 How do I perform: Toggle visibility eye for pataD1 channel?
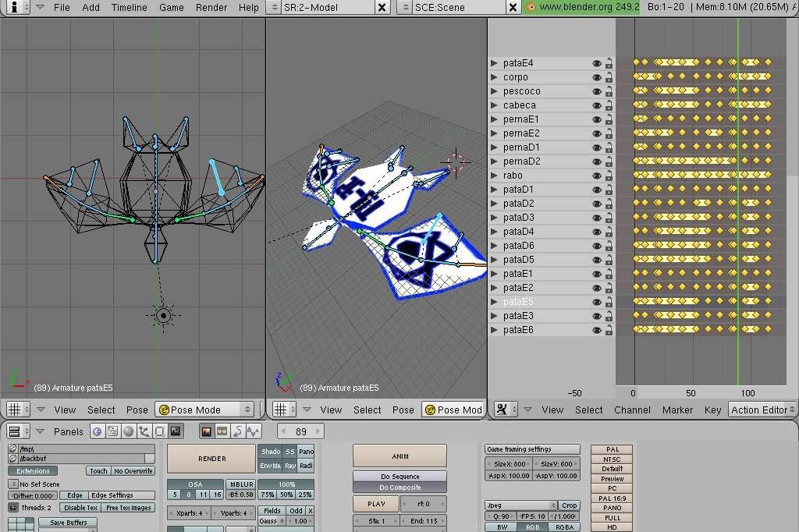coord(597,190)
